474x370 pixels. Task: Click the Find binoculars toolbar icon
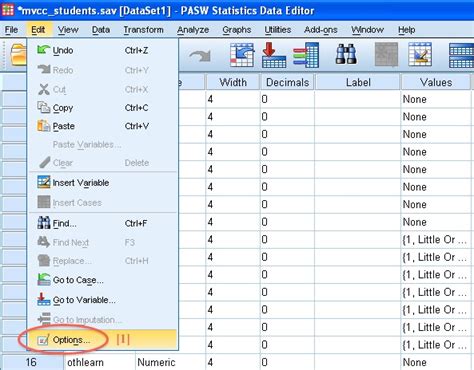click(x=346, y=55)
